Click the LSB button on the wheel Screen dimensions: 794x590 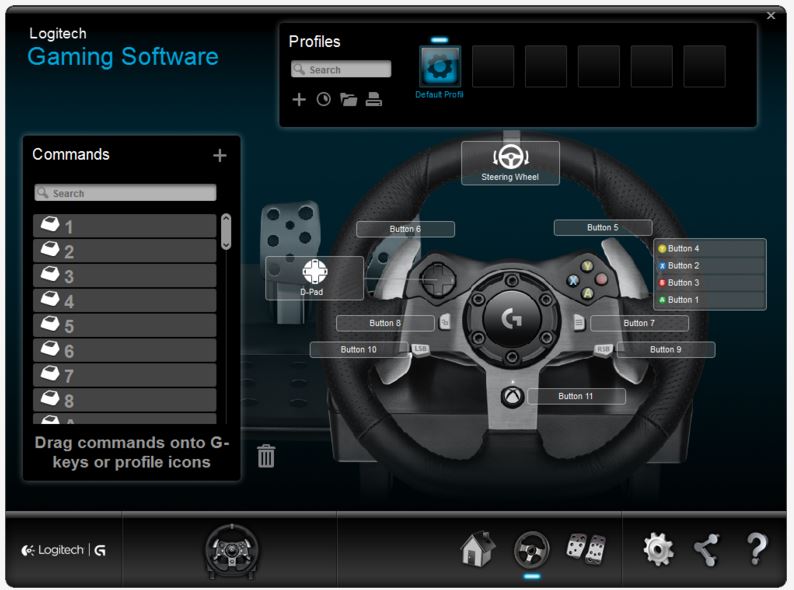[x=420, y=349]
